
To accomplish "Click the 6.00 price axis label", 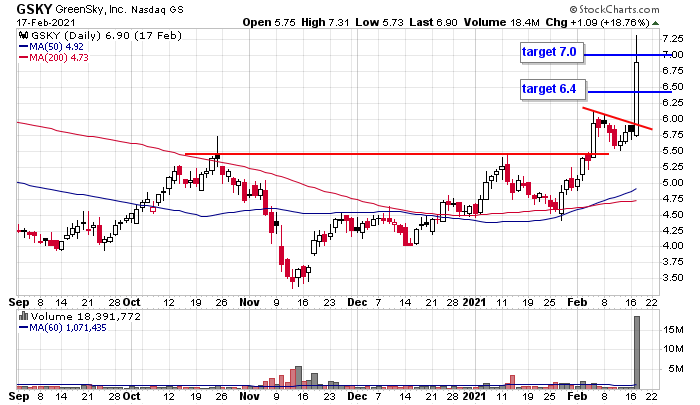I will pyautogui.click(x=673, y=119).
